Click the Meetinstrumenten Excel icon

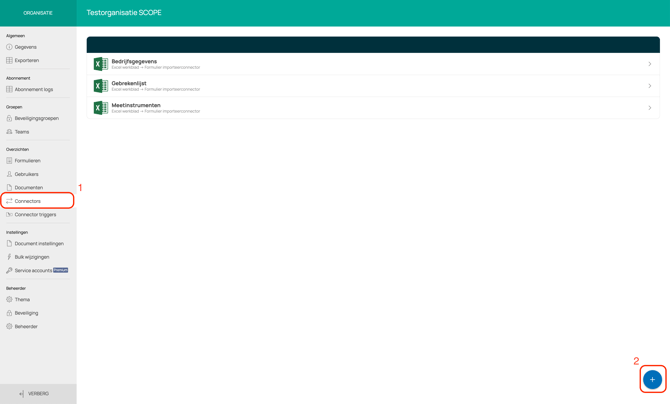point(100,108)
